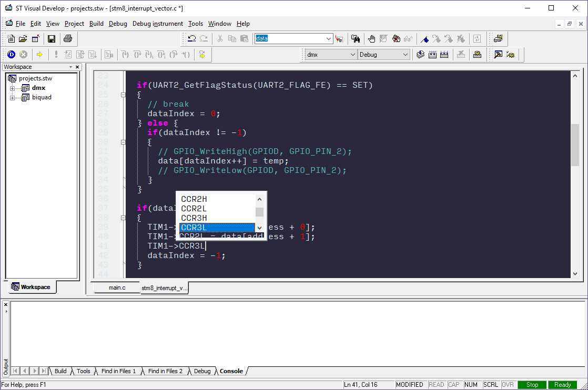The height and width of the screenshot is (390, 588).
Task: Open the dmx project selector dropdown
Action: pos(352,55)
